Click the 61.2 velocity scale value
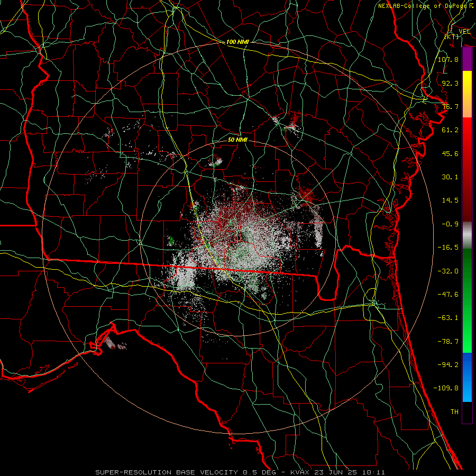 450,130
